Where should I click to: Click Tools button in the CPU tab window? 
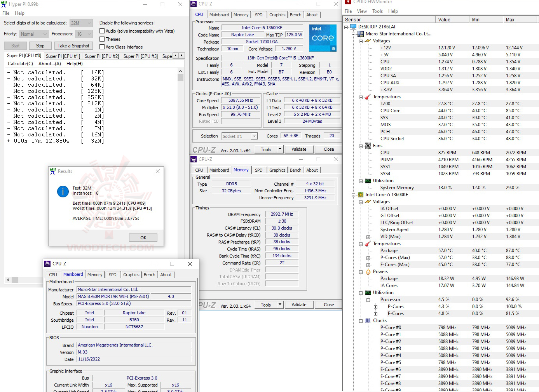[x=266, y=149]
